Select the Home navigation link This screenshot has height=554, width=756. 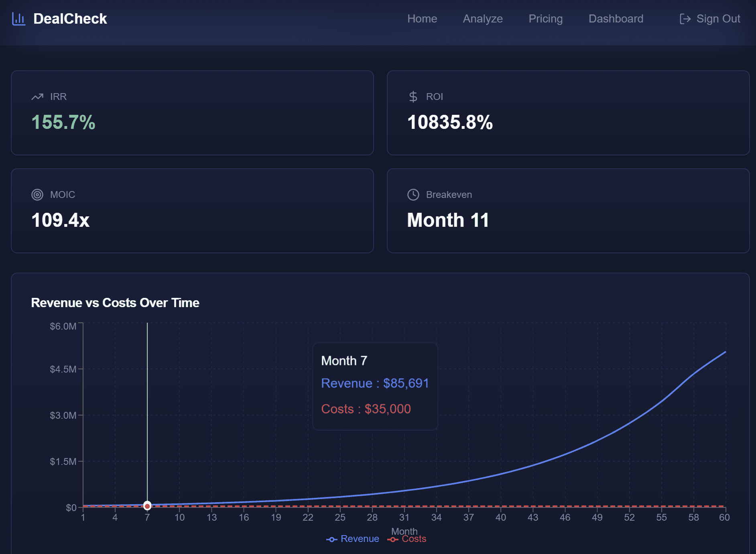[x=422, y=18]
